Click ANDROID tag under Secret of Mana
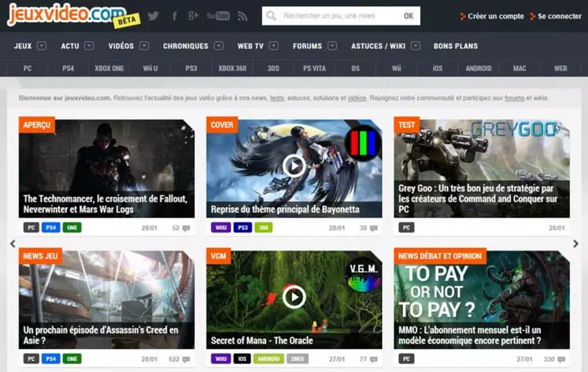This screenshot has height=372, width=588. click(x=269, y=359)
